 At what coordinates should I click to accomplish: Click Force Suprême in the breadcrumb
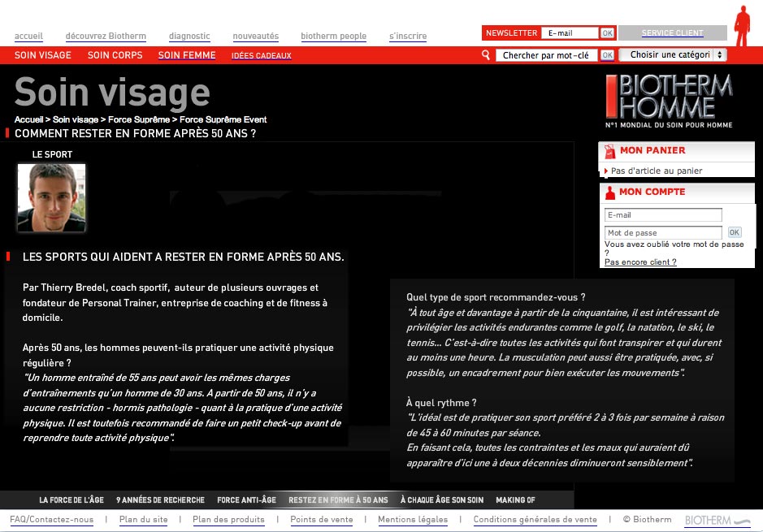[139, 119]
